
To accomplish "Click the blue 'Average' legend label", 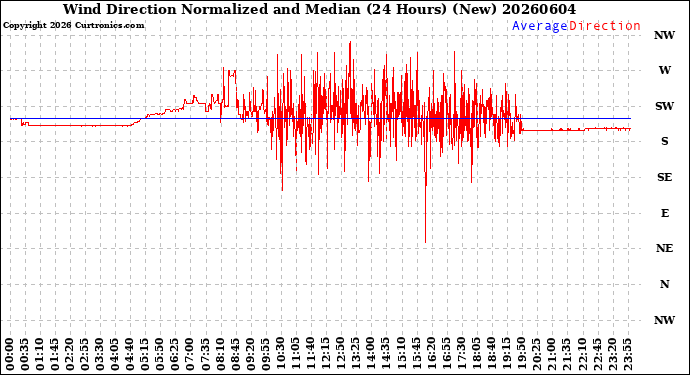I will (x=540, y=26).
